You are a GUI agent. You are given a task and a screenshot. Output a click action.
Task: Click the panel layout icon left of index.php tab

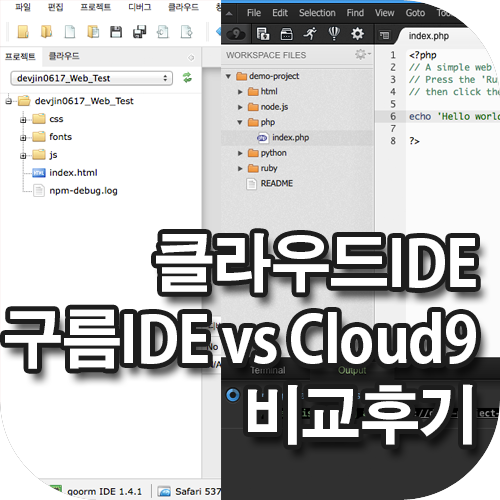(384, 35)
